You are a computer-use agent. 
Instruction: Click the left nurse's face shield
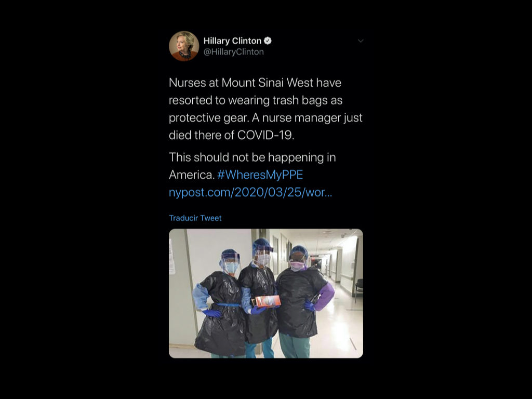[x=230, y=262]
